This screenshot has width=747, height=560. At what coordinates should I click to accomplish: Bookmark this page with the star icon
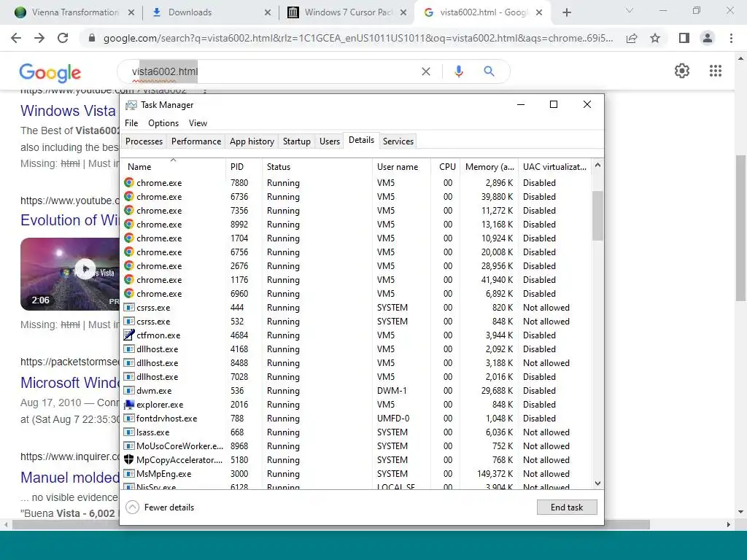655,38
